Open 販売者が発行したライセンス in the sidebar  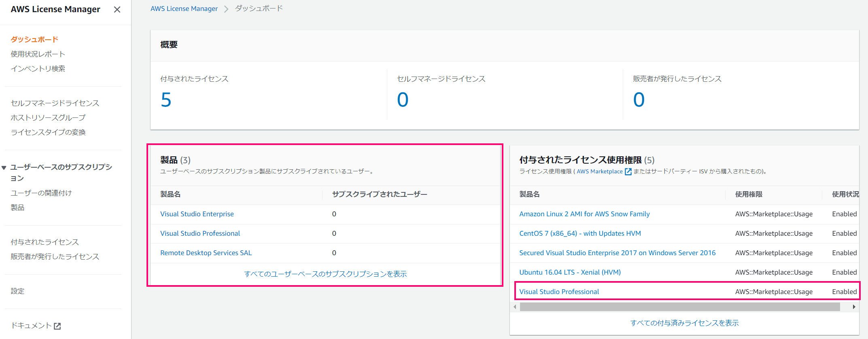(x=55, y=256)
